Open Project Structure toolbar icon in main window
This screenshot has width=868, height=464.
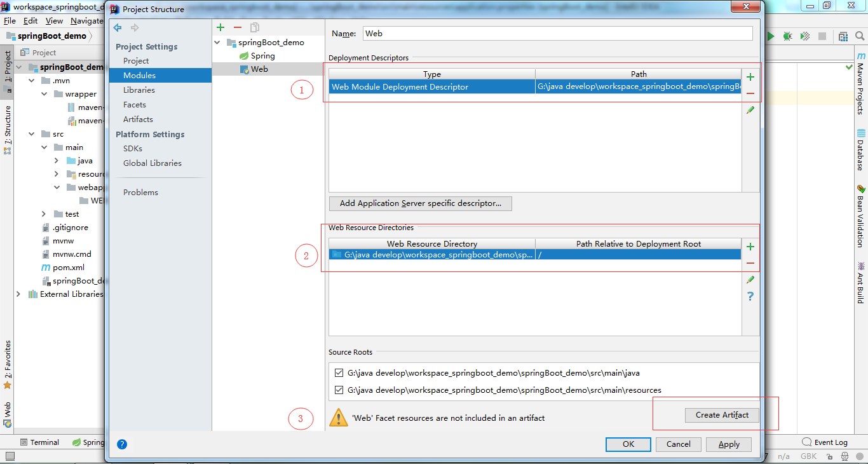coord(843,37)
